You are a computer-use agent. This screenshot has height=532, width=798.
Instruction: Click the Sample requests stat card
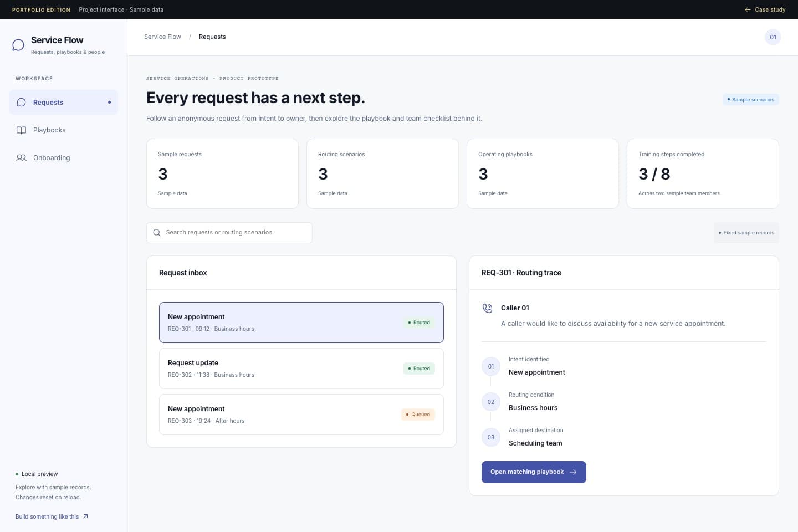222,173
